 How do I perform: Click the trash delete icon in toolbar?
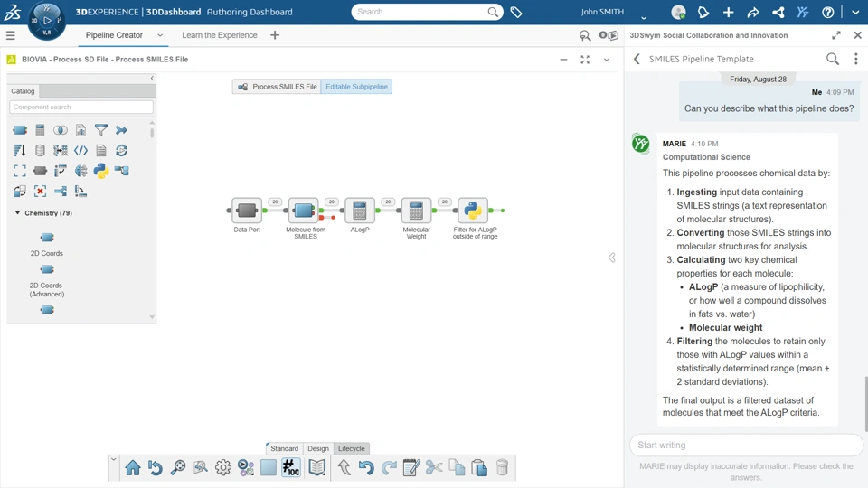click(502, 467)
